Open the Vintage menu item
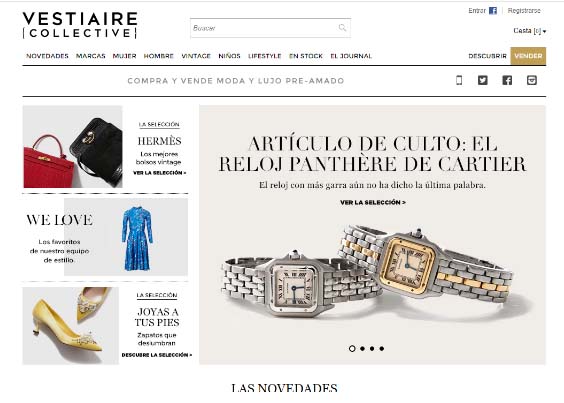This screenshot has height=403, width=564. pyautogui.click(x=196, y=56)
